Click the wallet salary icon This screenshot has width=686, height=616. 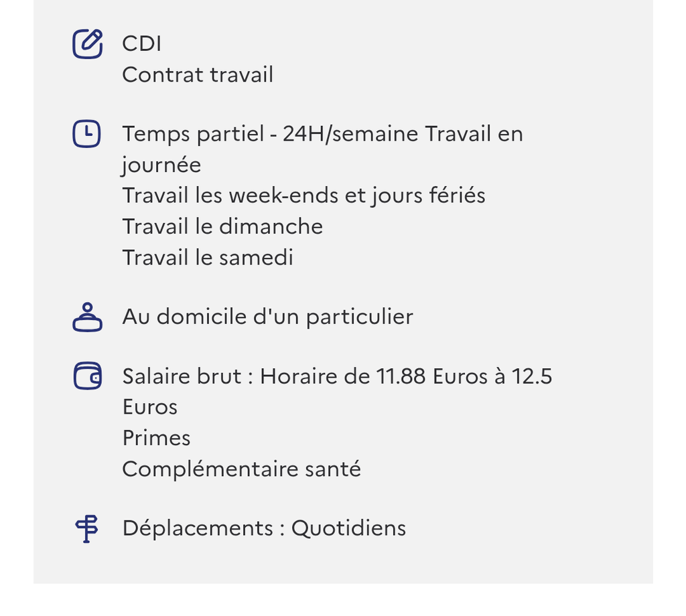click(x=87, y=376)
